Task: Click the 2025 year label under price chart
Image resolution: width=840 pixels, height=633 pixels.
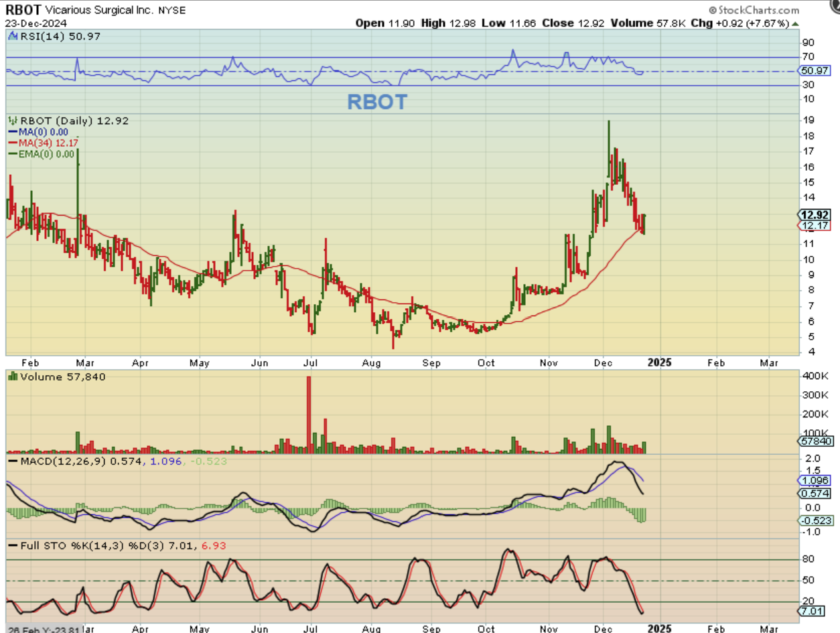Action: [659, 362]
